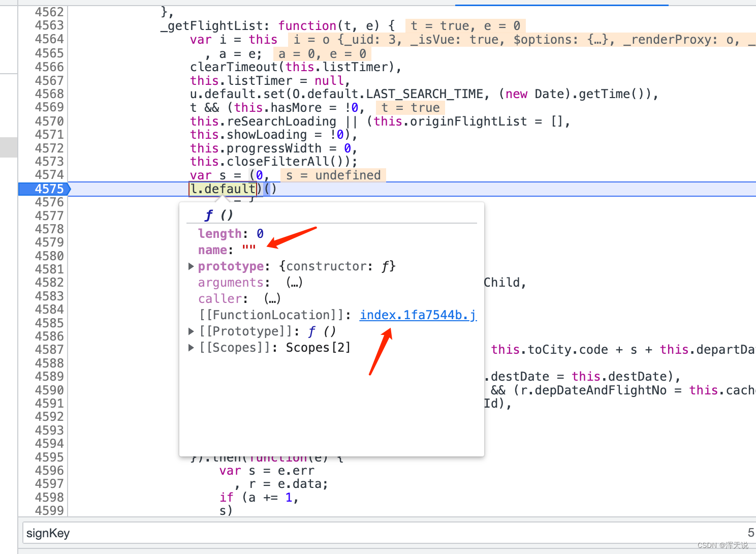Set breakpoint on line number 4570

(49, 121)
